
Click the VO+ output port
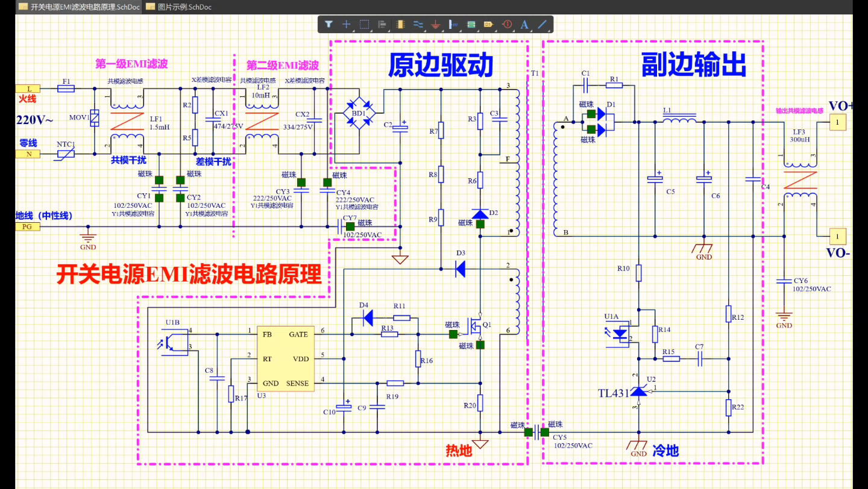(x=837, y=122)
